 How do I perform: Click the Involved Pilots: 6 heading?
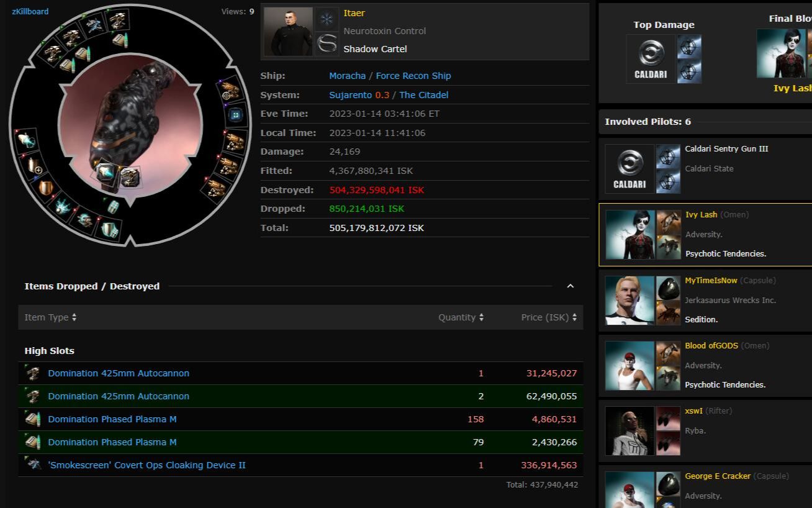648,122
